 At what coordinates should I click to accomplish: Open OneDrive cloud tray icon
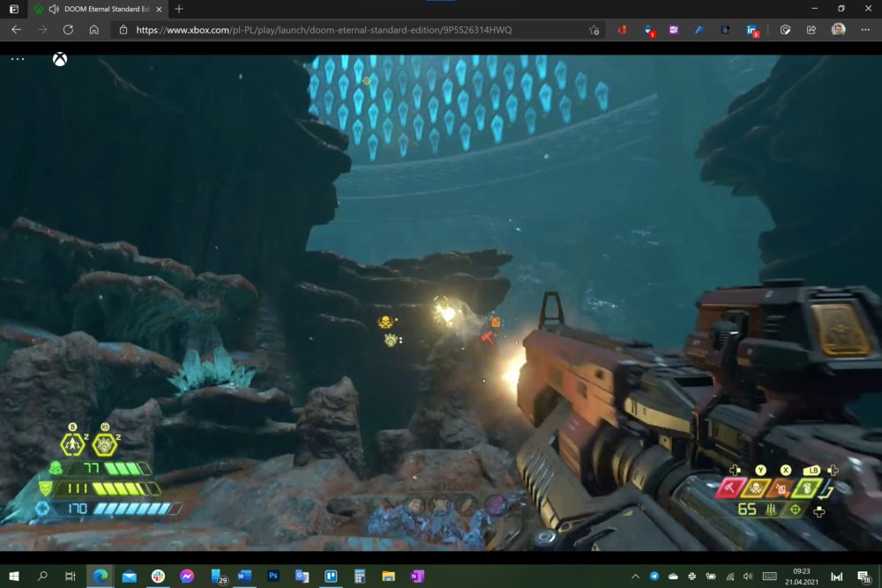coord(673,577)
